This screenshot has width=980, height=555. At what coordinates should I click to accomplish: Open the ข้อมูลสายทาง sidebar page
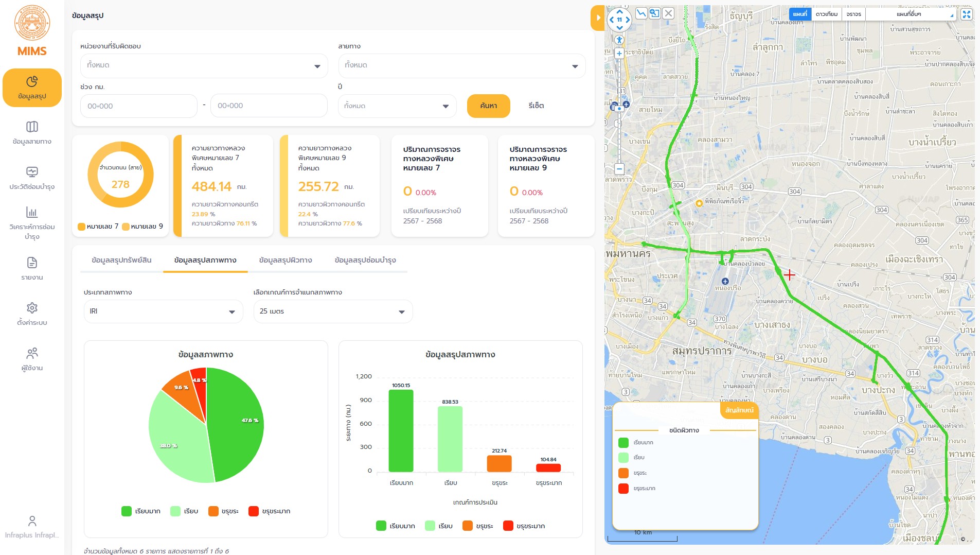click(32, 133)
